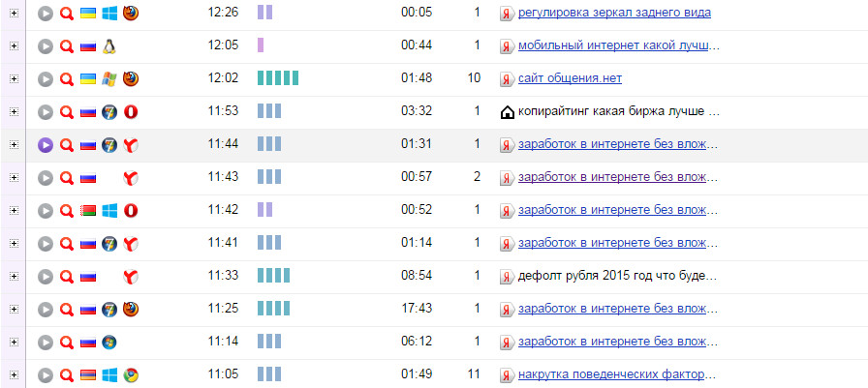868x388 pixels.
Task: Click the house icon in the 11:53 row
Action: click(507, 113)
